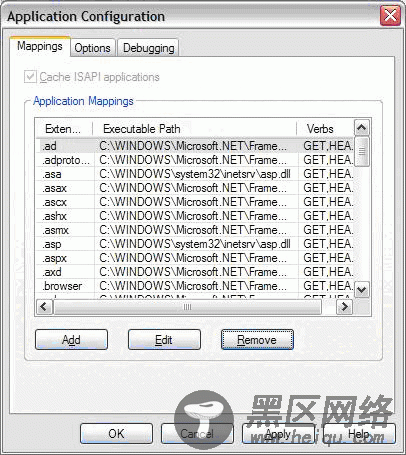
Task: Click the .aspx row's executable path cell
Action: click(x=193, y=258)
